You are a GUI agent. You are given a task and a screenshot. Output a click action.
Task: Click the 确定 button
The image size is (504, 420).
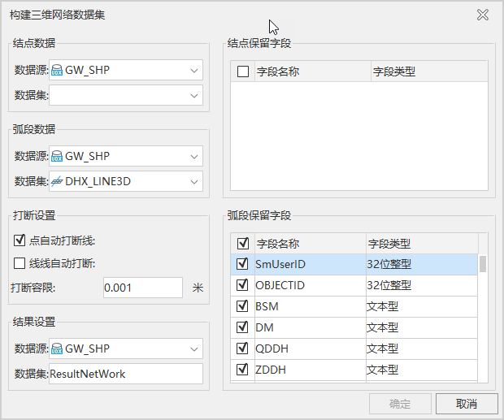click(399, 404)
